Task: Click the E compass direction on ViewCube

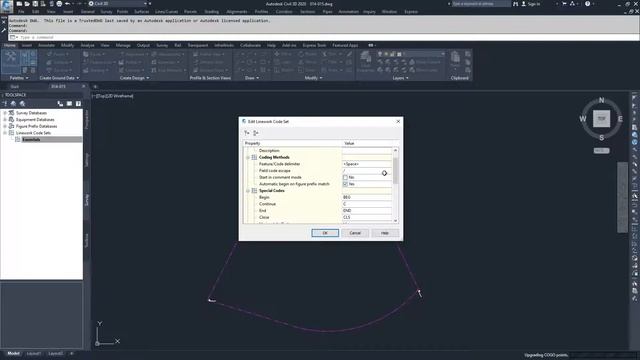Action: coord(620,119)
